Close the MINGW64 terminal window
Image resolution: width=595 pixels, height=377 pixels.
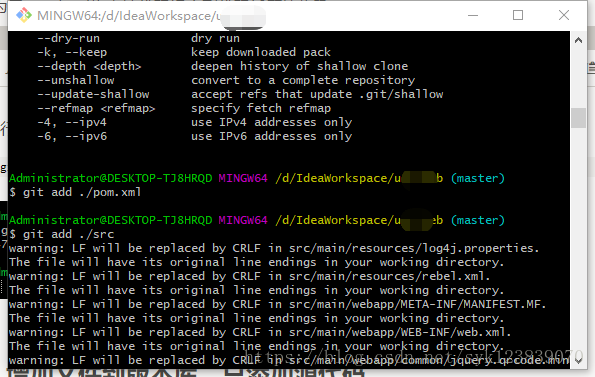coord(564,15)
